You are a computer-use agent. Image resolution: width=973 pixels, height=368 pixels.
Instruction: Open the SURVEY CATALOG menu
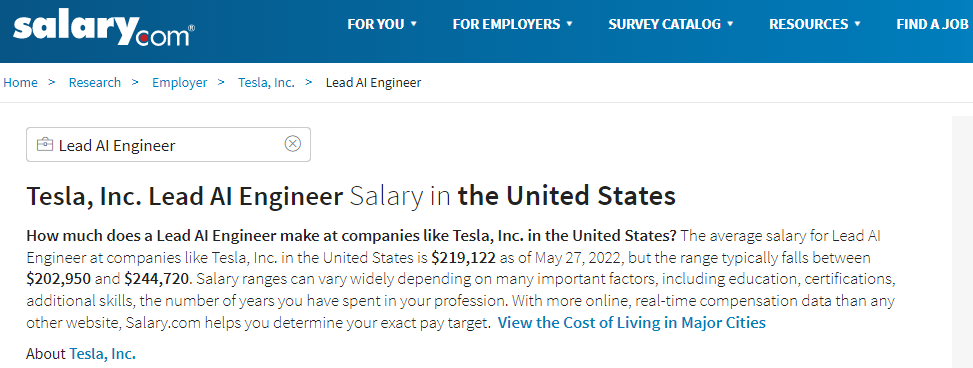665,24
